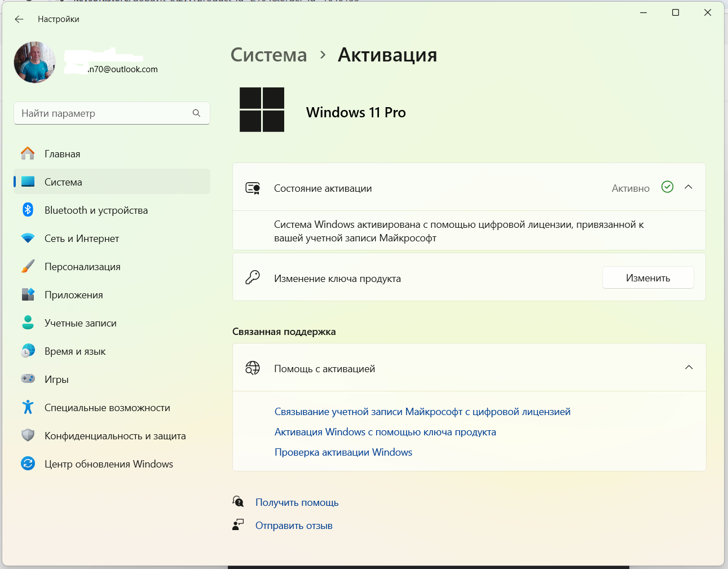Click the Специальные возможности accessibility icon
The image size is (728, 569).
click(x=28, y=407)
